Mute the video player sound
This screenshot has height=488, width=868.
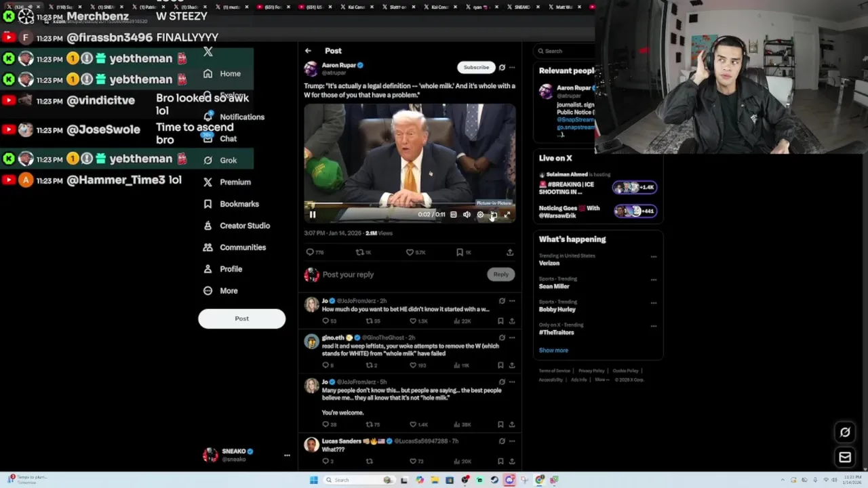[467, 215]
